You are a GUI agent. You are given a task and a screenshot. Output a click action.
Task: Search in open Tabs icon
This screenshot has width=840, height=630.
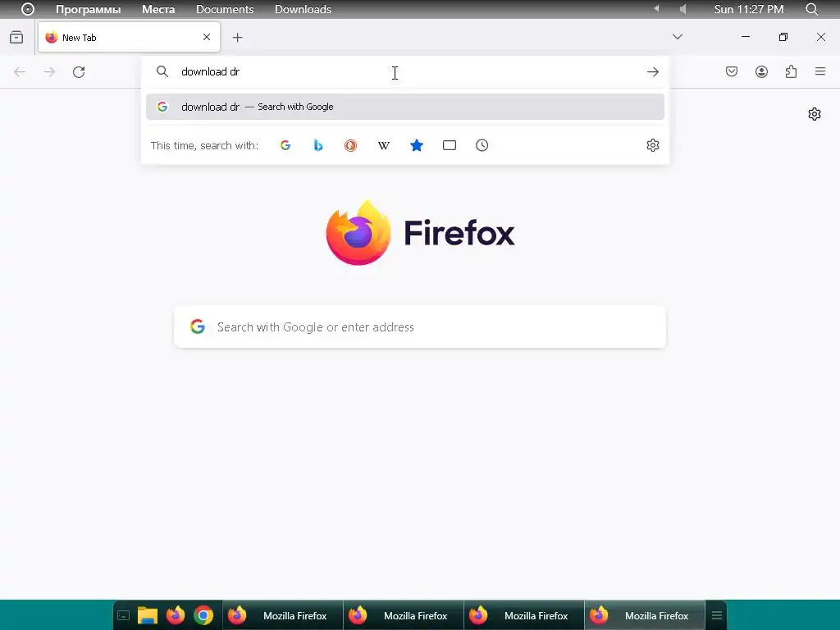[x=450, y=145]
